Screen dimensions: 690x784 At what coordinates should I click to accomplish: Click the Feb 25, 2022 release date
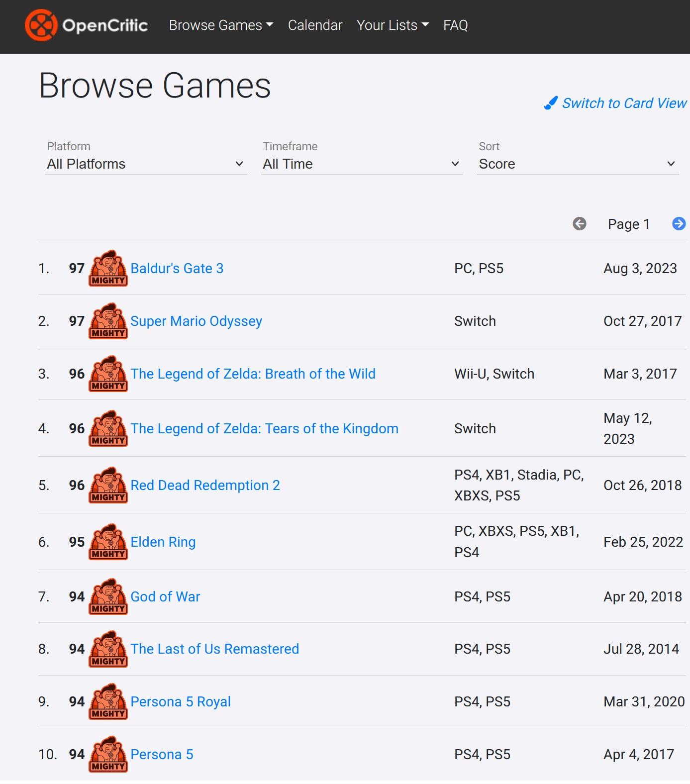tap(643, 542)
